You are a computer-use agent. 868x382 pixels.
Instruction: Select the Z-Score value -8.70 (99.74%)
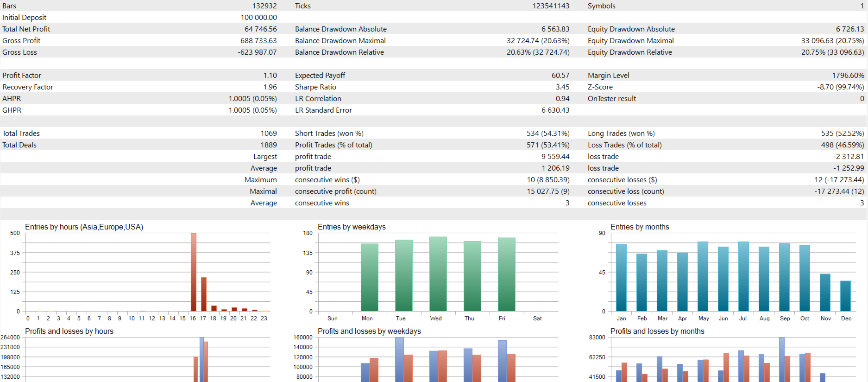tap(840, 87)
